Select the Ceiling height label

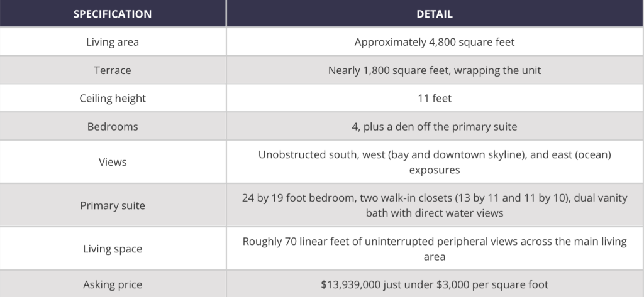113,99
